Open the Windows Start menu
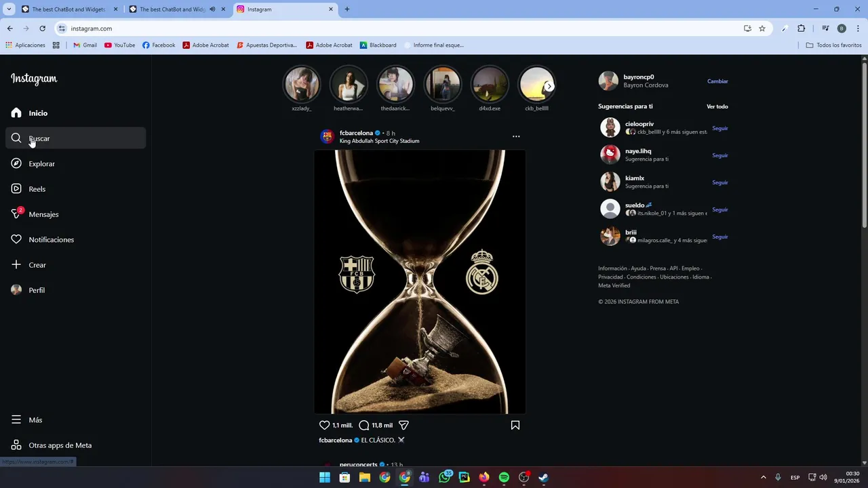The height and width of the screenshot is (488, 868). [325, 477]
